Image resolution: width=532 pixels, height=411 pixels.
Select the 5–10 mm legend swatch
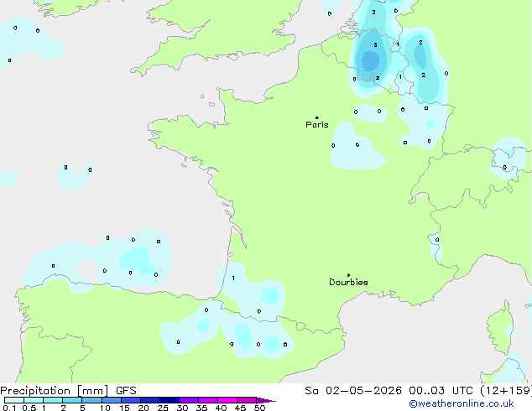pos(91,400)
